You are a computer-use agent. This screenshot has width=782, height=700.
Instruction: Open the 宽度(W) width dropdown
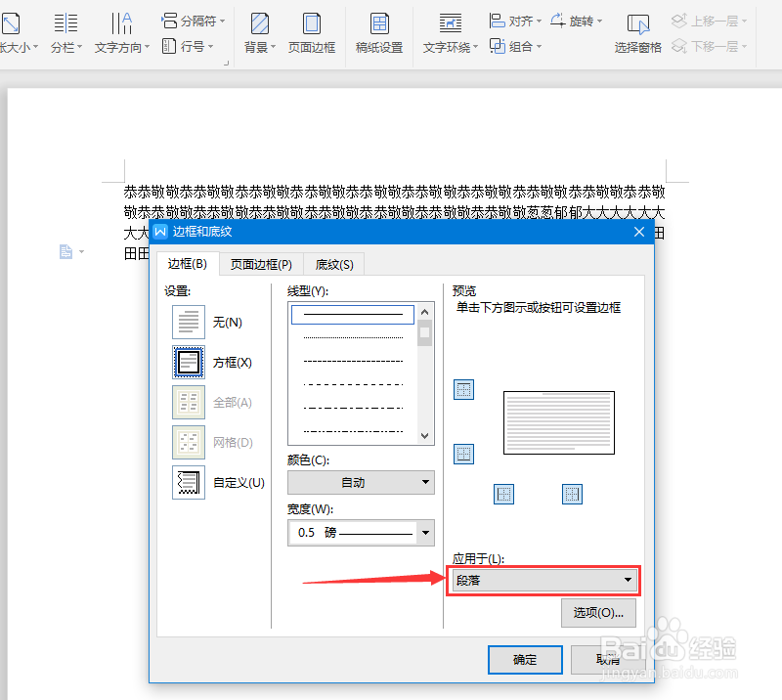361,533
